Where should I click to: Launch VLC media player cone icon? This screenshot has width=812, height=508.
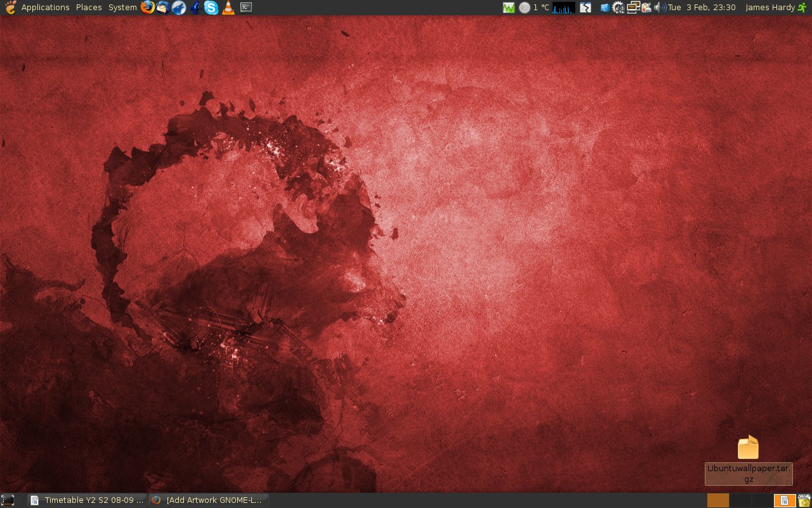[228, 8]
